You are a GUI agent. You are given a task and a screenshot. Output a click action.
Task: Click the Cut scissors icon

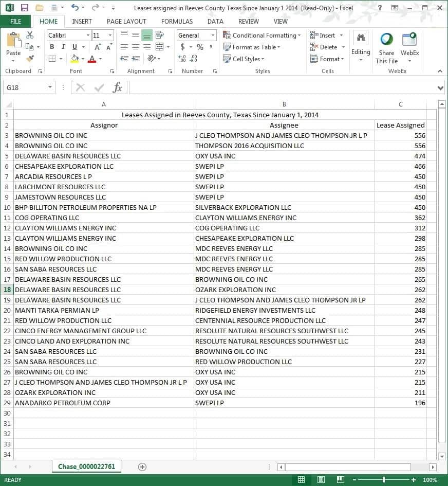click(30, 35)
